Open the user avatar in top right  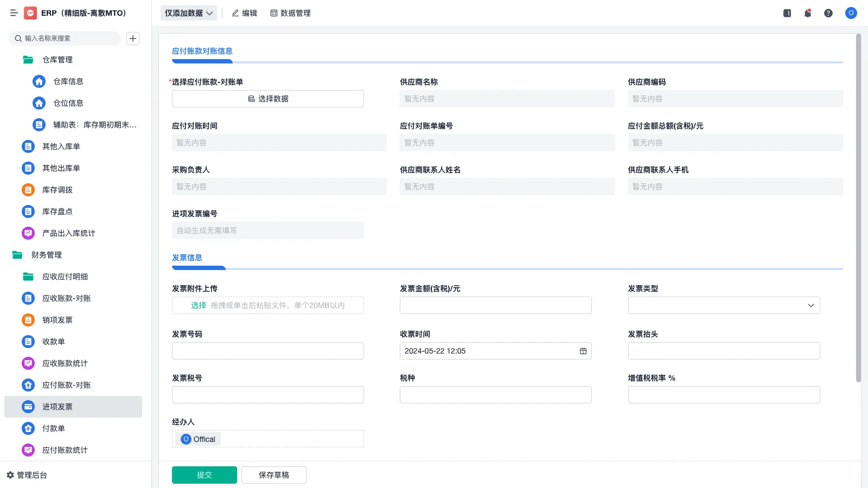tap(851, 13)
